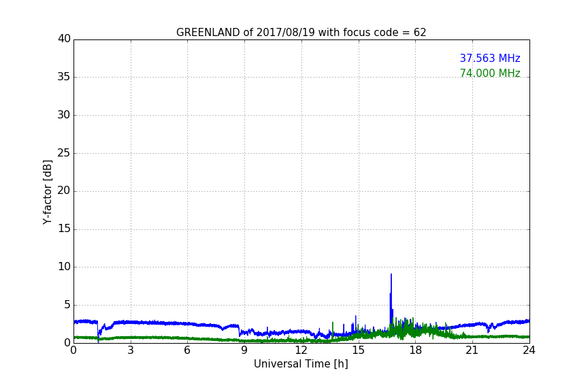Select the blue 37.563 MHz legend label
Viewport: 588px width, 392px height.
coord(490,58)
